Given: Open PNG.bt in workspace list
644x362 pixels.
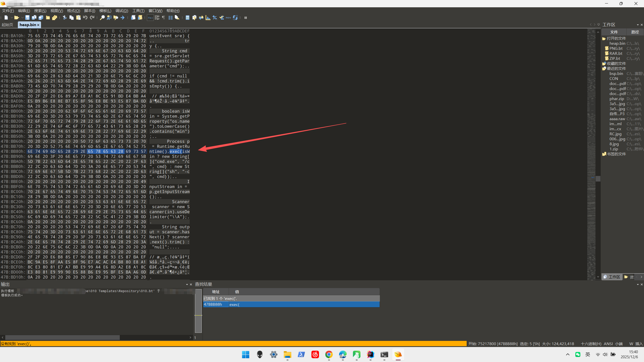Looking at the screenshot, I should [616, 49].
